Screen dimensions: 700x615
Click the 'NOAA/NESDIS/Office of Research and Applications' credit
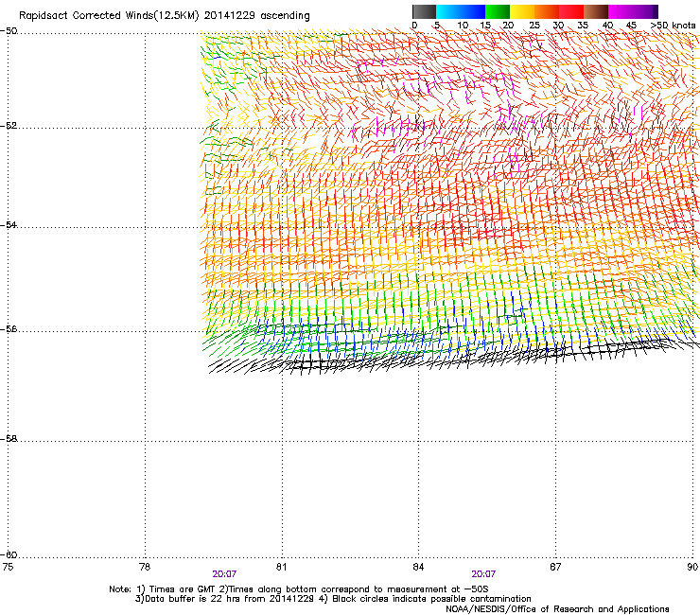coord(557,609)
